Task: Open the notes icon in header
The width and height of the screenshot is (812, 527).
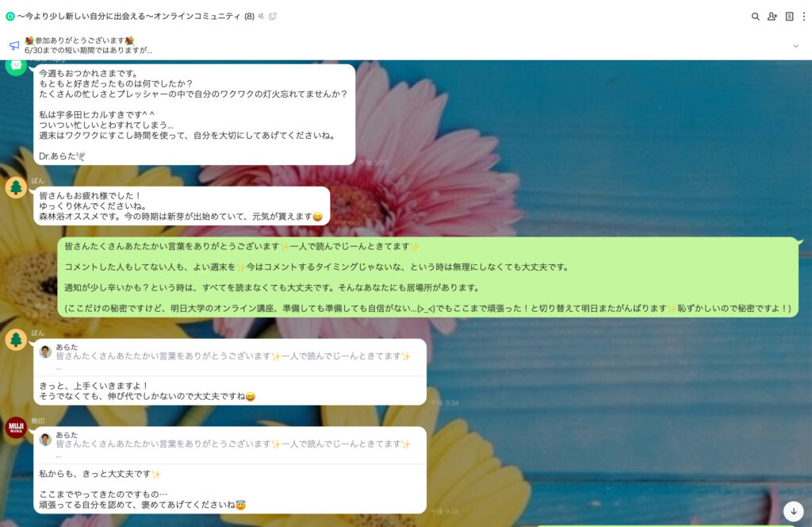Action: (789, 17)
